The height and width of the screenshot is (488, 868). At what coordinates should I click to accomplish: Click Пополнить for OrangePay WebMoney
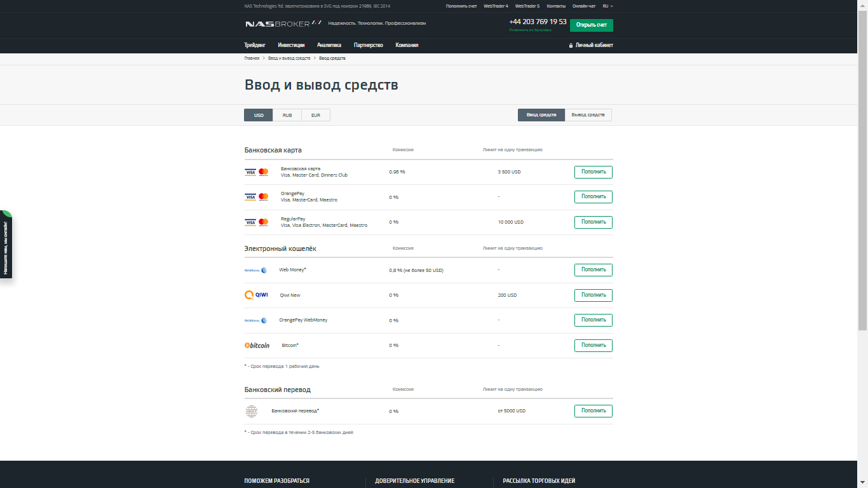click(x=593, y=320)
